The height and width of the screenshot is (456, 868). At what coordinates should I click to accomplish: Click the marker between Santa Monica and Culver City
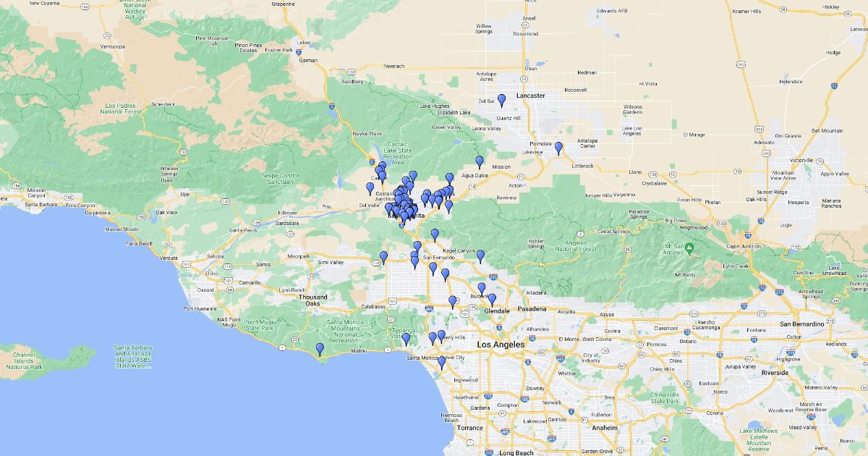point(441,363)
